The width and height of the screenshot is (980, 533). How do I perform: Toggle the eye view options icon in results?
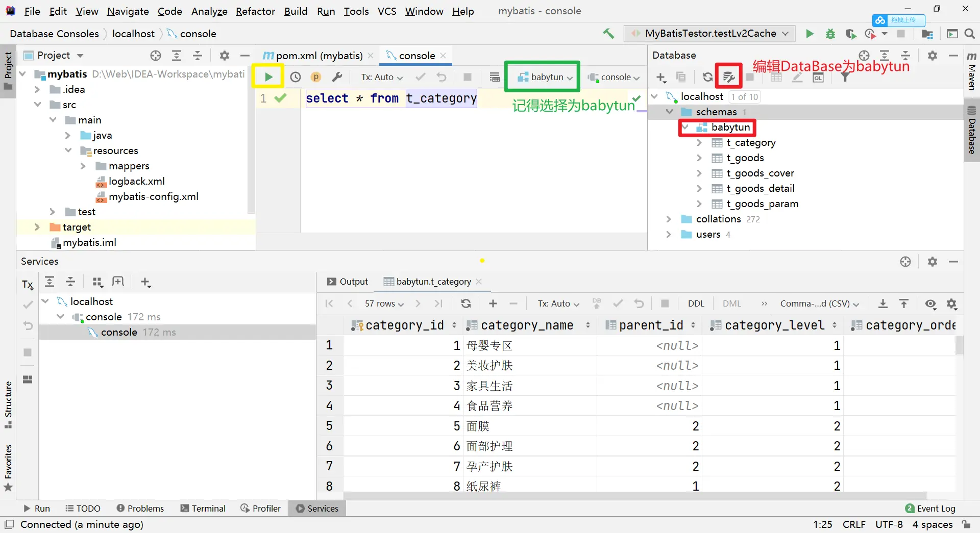930,303
